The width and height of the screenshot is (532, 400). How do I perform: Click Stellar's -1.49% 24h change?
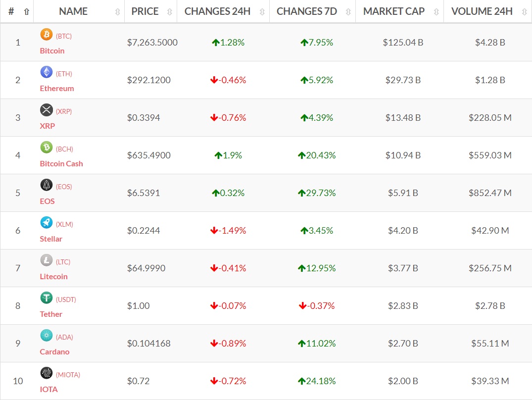pyautogui.click(x=228, y=231)
